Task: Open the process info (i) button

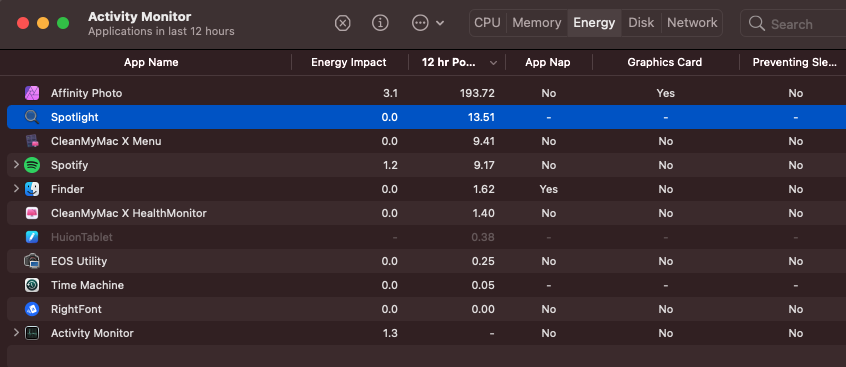Action: 380,23
